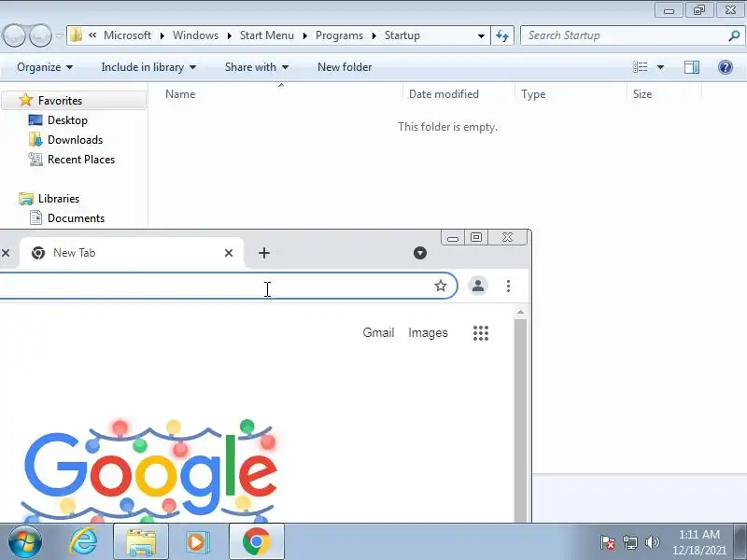747x560 pixels.
Task: Launch Windows Media Player from taskbar
Action: coord(197,542)
